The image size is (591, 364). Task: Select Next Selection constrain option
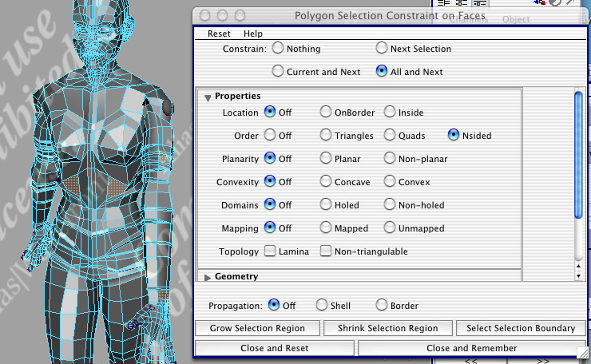coord(382,49)
